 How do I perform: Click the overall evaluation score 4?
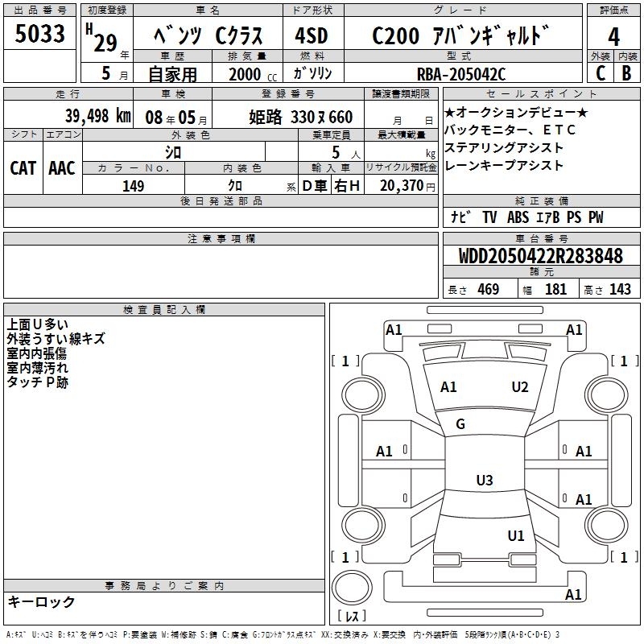pos(613,36)
